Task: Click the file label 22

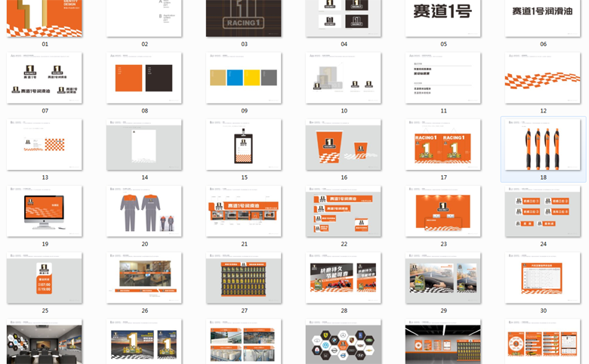Action: (344, 244)
